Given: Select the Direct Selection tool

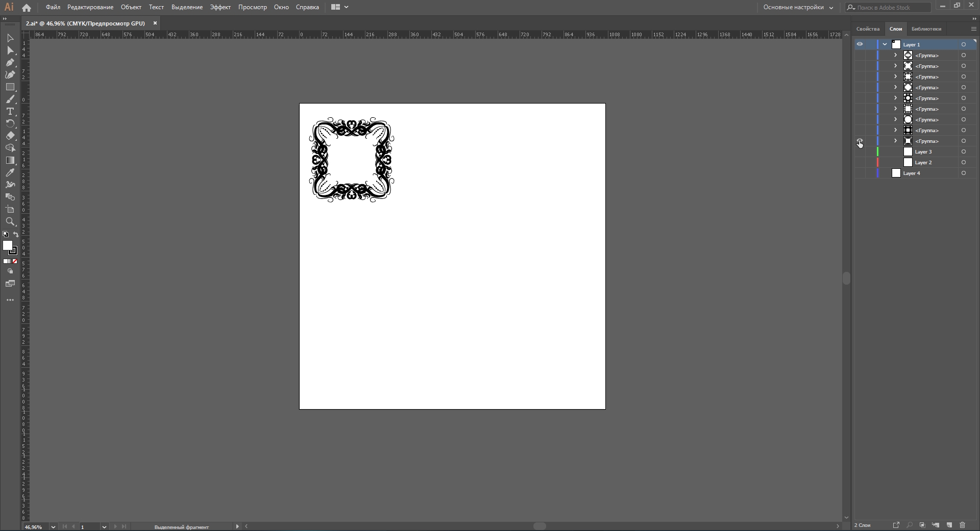Looking at the screenshot, I should click(10, 50).
